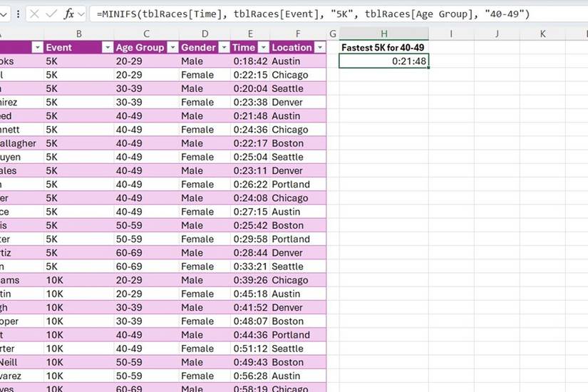Expand the chevron next to fx
Viewport: 588px width, 392px height.
[x=81, y=15]
